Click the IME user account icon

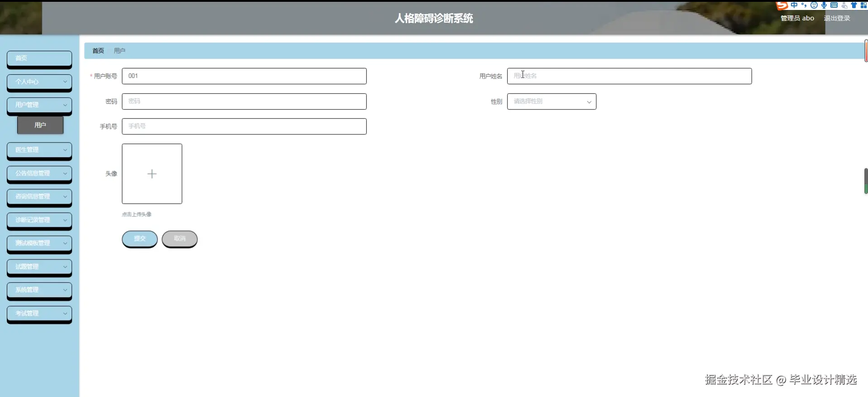coord(844,5)
